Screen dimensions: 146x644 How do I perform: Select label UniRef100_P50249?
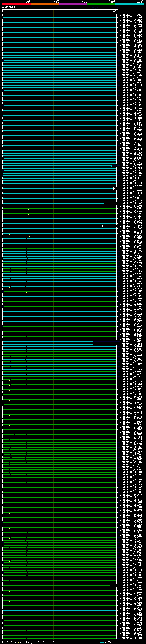point(131,143)
